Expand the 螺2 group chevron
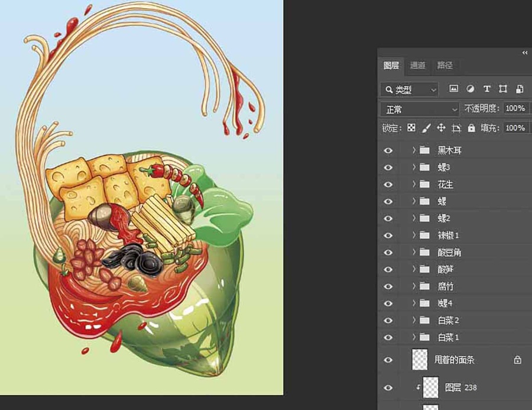 tap(414, 218)
